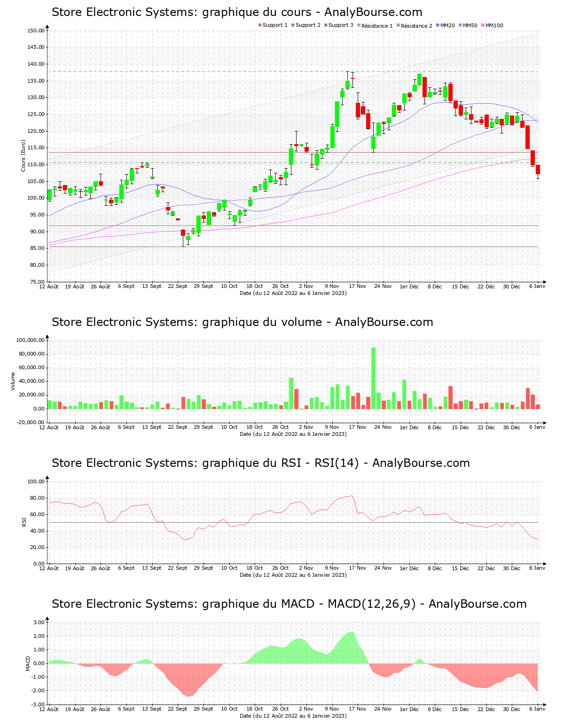
Task: Click '6 Janv' date on price chart axis
Action: tap(537, 286)
